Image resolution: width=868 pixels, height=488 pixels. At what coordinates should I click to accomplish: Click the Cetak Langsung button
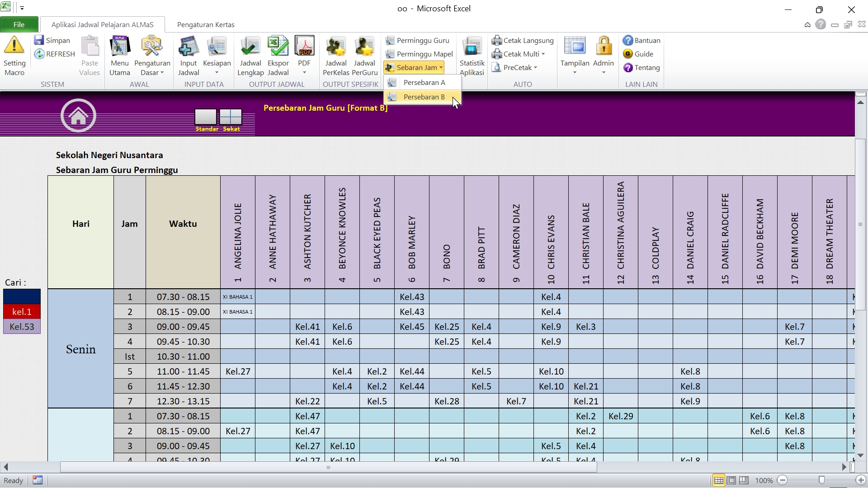click(523, 41)
